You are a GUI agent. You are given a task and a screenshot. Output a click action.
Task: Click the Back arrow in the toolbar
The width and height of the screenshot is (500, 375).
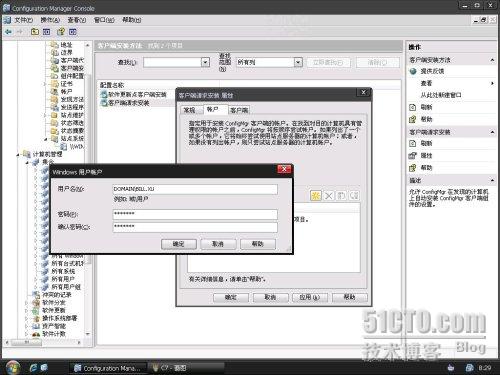(8, 32)
